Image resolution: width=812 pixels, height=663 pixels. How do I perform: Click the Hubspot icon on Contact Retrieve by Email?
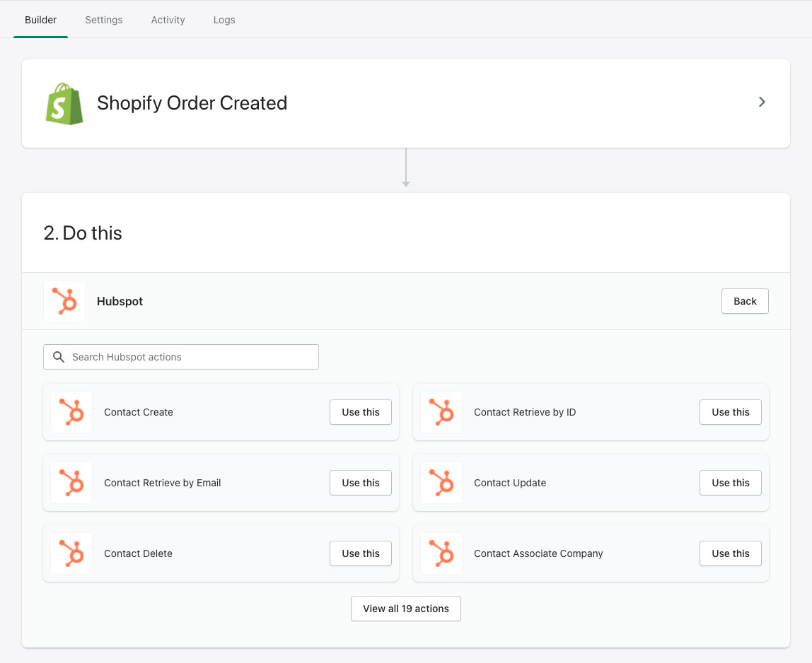click(71, 483)
